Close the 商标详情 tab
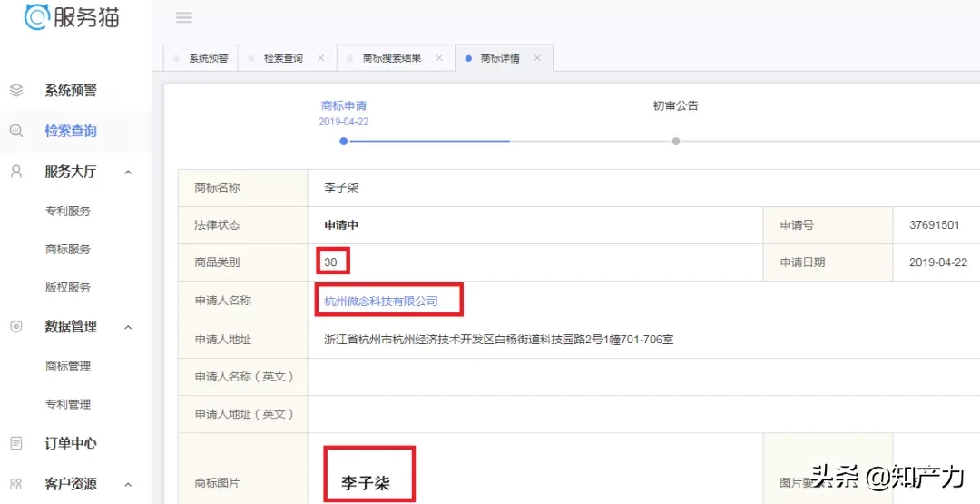This screenshot has width=980, height=504. [x=537, y=58]
